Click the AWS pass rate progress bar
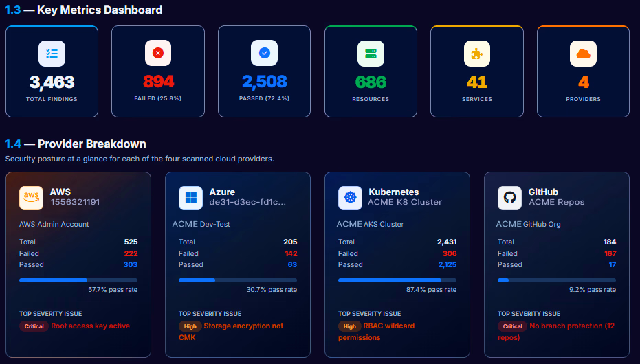640x364 pixels. point(78,280)
